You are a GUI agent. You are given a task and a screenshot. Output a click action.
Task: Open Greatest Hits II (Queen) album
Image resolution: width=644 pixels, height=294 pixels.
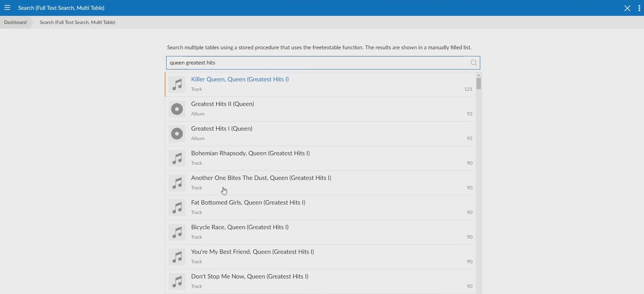tap(223, 104)
